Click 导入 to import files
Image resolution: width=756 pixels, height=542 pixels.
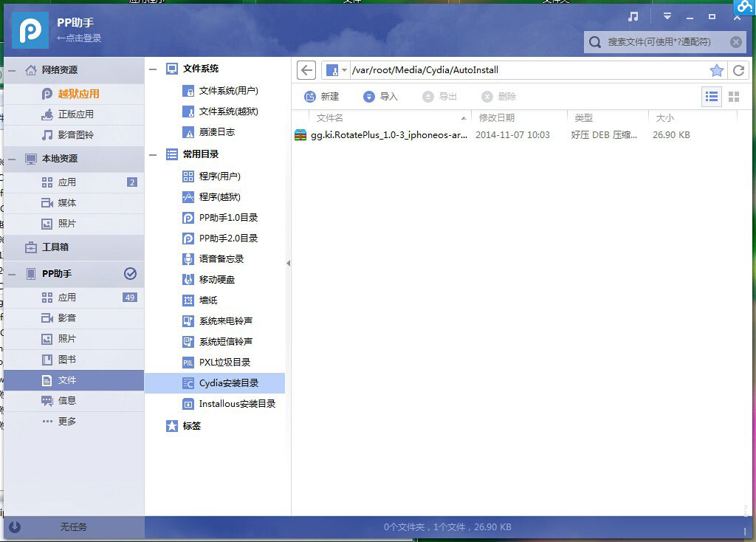pos(380,97)
